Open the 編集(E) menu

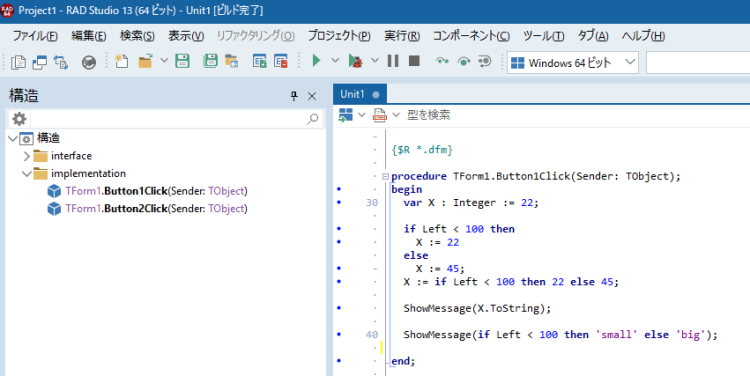pyautogui.click(x=88, y=36)
